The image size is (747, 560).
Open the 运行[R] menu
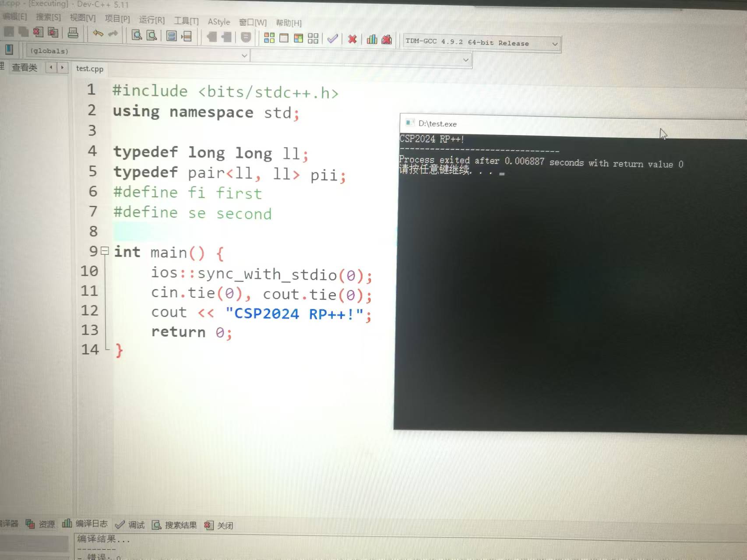pyautogui.click(x=152, y=20)
